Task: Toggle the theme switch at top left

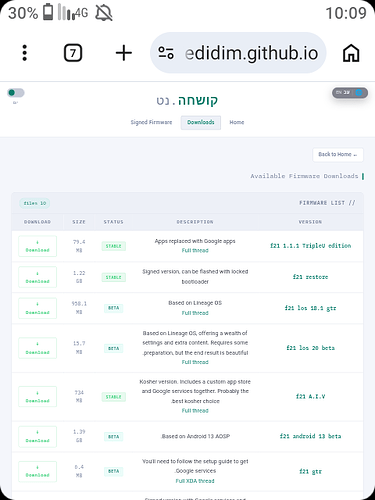Action: click(x=16, y=93)
